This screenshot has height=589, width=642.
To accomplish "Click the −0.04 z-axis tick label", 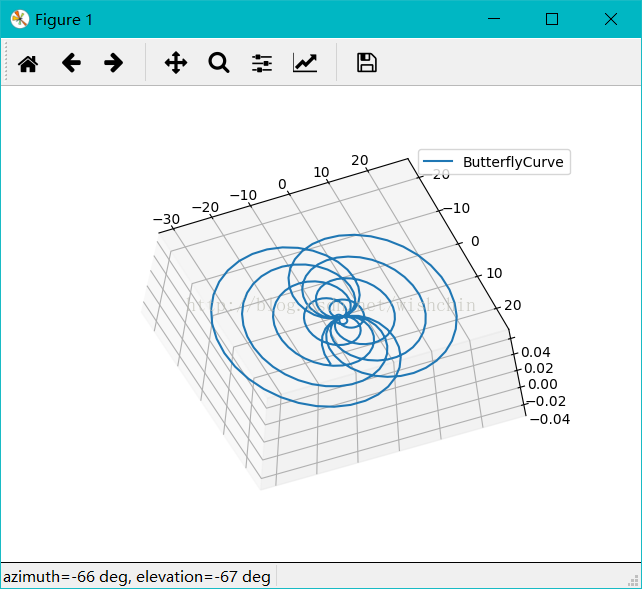I will coord(550,419).
